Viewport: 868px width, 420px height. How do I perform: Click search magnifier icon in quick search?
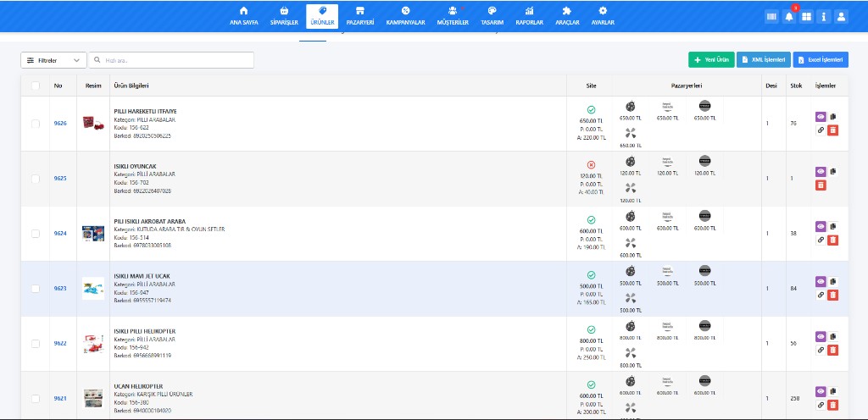(97, 59)
